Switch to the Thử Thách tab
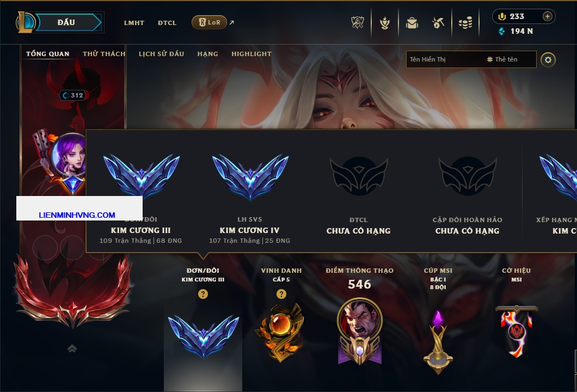The width and height of the screenshot is (577, 392). [104, 54]
